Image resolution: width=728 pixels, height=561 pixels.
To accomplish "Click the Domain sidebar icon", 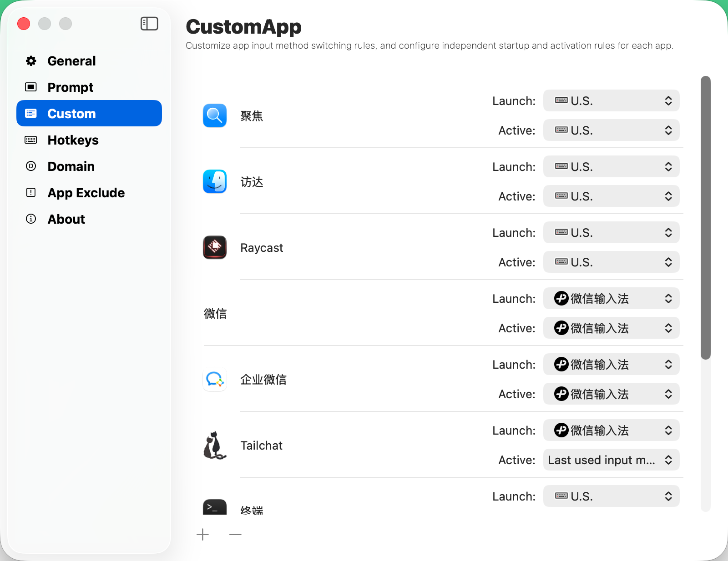I will (31, 166).
